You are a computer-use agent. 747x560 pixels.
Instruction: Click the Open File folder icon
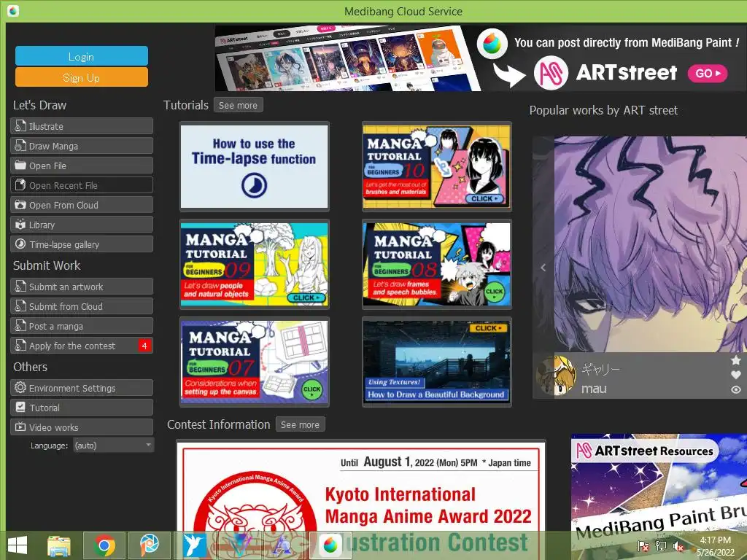click(x=20, y=166)
